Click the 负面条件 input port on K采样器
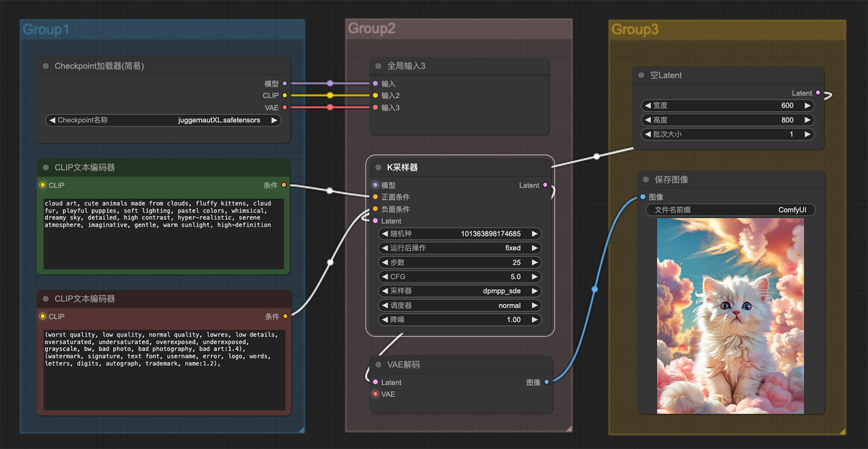This screenshot has height=449, width=868. (x=376, y=209)
